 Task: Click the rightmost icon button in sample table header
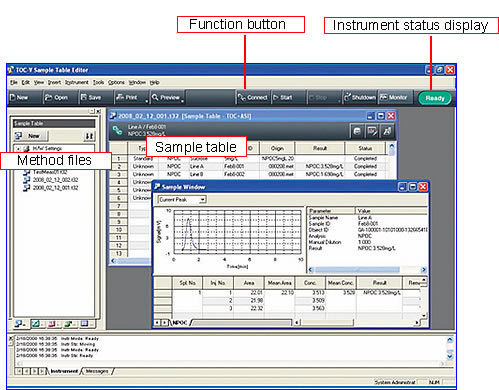point(387,131)
